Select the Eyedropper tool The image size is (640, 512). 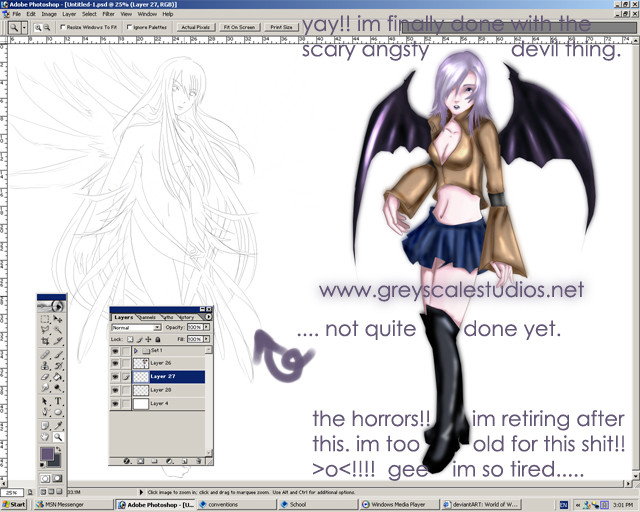(x=58, y=426)
